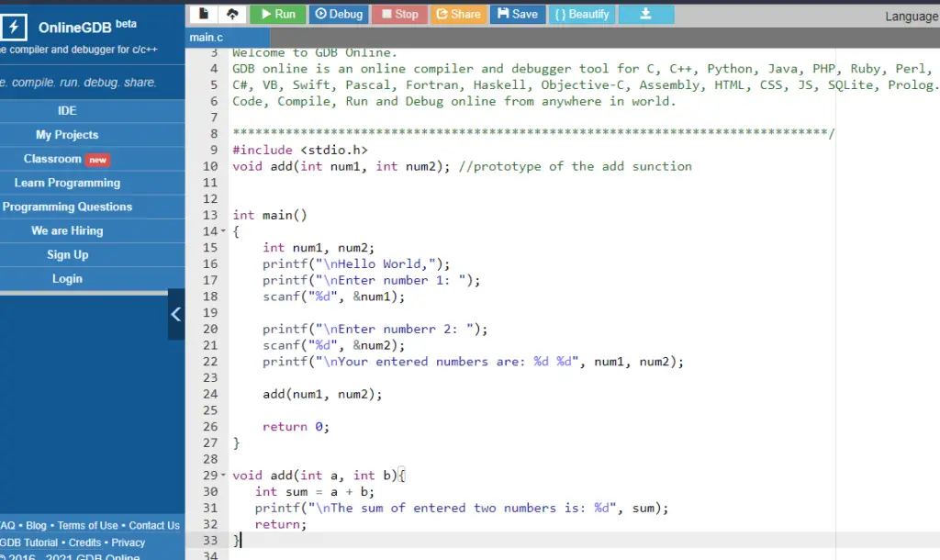Fold the add function at line 29
Screen dimensions: 940x560
coord(224,476)
